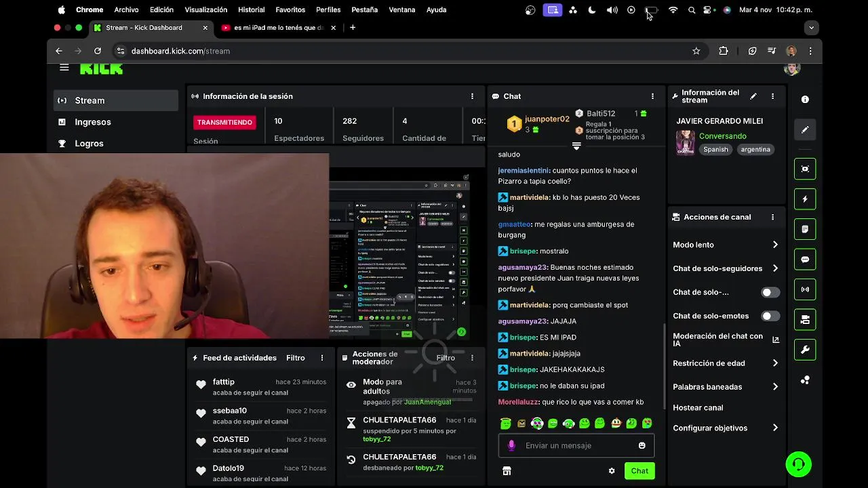Open macOS Wi-Fi menu
The height and width of the screenshot is (488, 868).
point(673,10)
